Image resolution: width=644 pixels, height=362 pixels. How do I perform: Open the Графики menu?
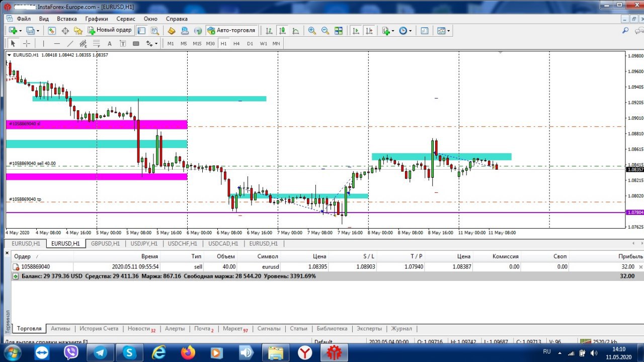tap(97, 19)
